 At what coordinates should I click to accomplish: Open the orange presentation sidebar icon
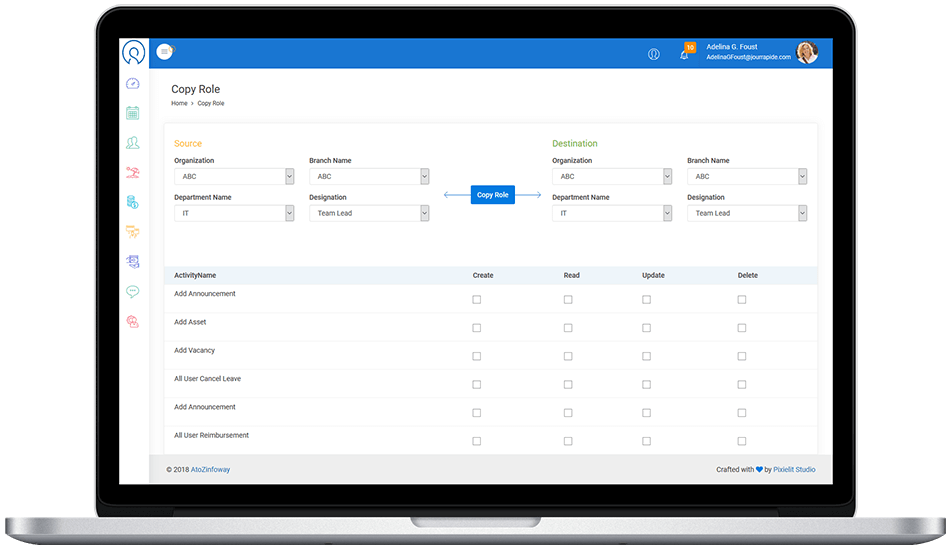coord(133,231)
